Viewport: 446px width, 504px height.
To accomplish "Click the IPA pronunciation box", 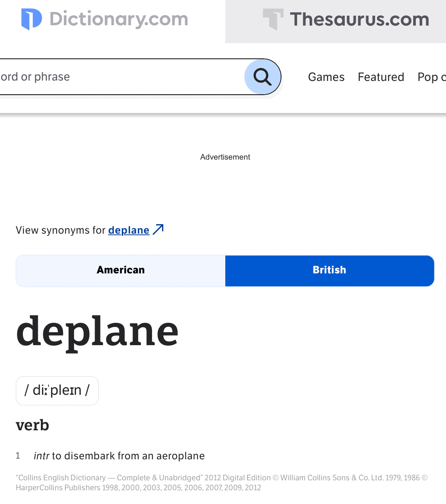I will tap(57, 391).
